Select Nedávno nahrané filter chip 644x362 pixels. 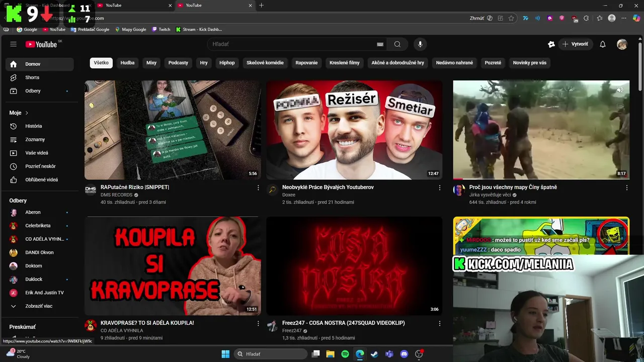(454, 63)
